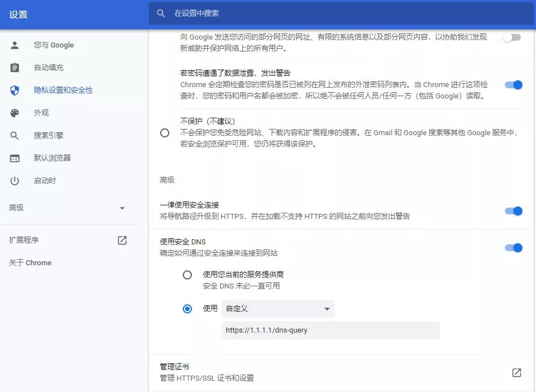Click the 外观 appearance globe icon
This screenshot has height=392, width=536.
click(14, 113)
